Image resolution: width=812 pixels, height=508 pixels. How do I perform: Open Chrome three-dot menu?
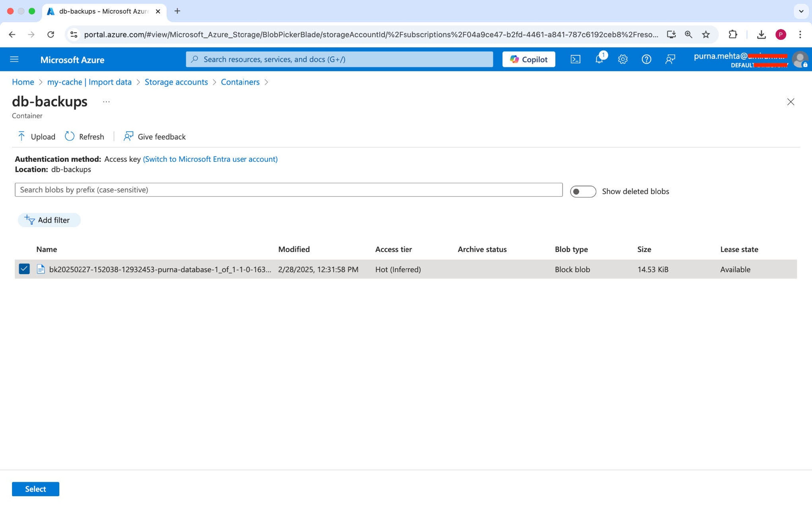tap(800, 35)
